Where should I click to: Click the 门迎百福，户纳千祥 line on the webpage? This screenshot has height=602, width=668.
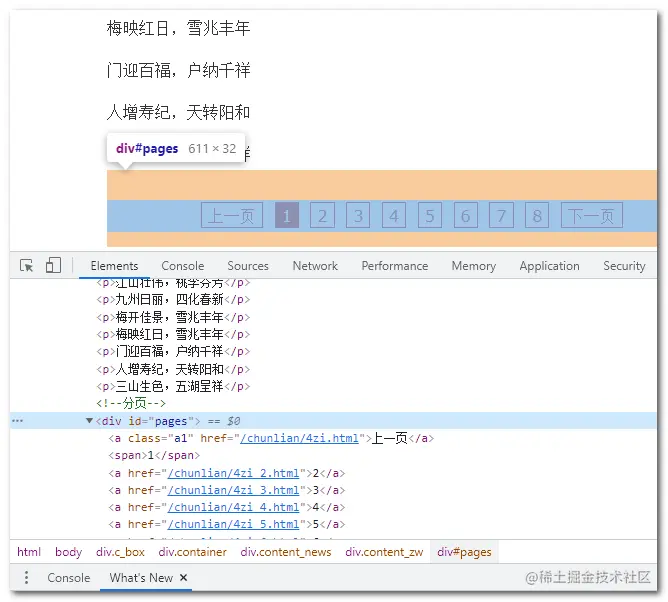[x=178, y=70]
